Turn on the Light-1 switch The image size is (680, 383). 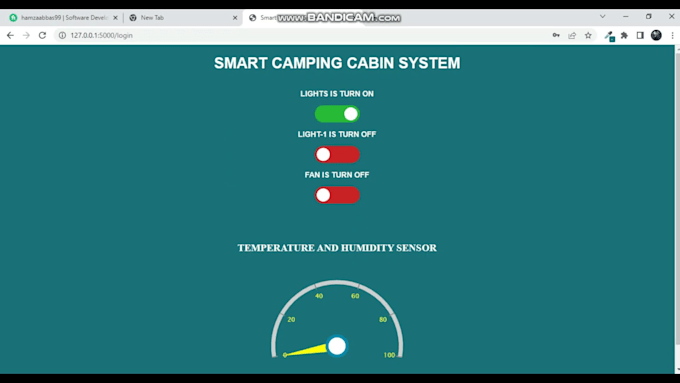tap(337, 154)
